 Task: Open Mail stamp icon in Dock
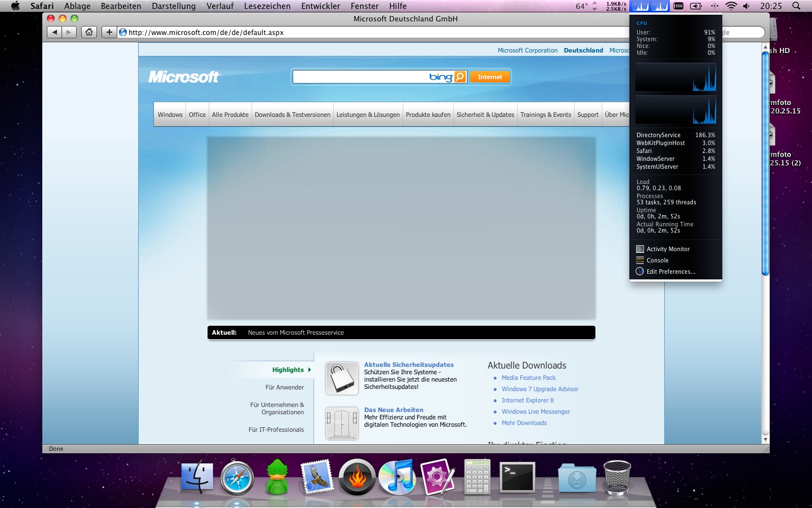pos(317,477)
